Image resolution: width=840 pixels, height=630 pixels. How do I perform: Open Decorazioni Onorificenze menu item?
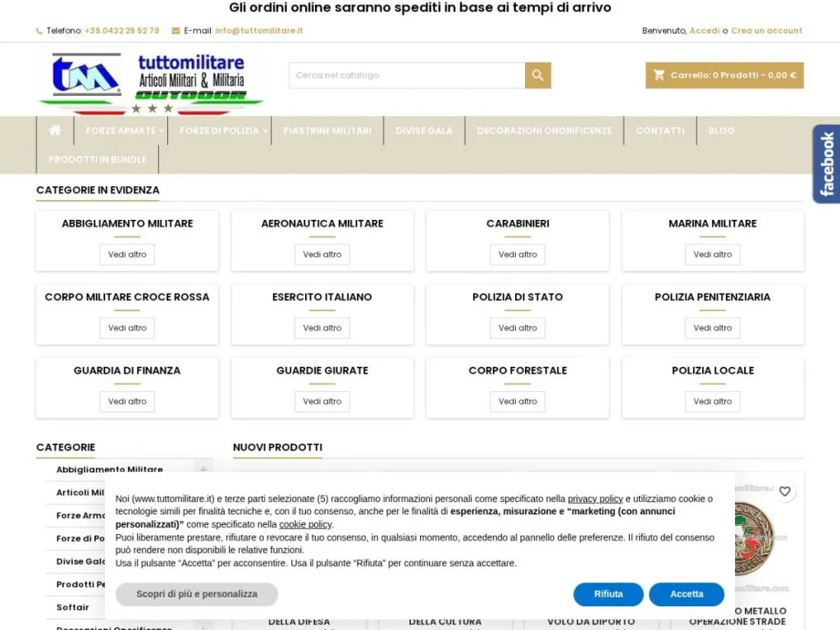545,130
